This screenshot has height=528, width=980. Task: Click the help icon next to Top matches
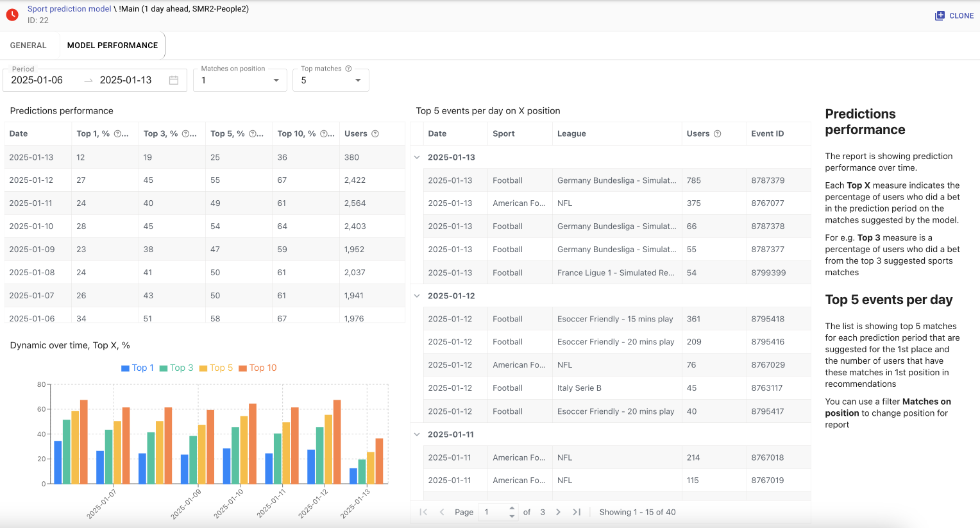click(x=348, y=69)
